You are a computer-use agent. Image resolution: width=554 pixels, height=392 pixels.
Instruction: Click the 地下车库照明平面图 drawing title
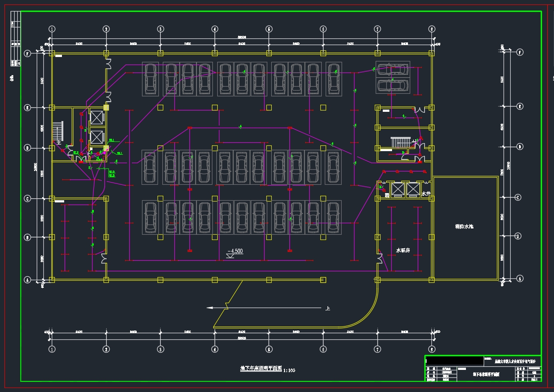point(261,368)
